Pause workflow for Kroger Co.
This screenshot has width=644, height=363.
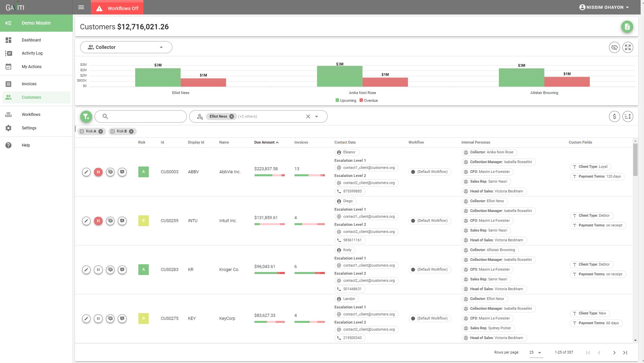[98, 270]
